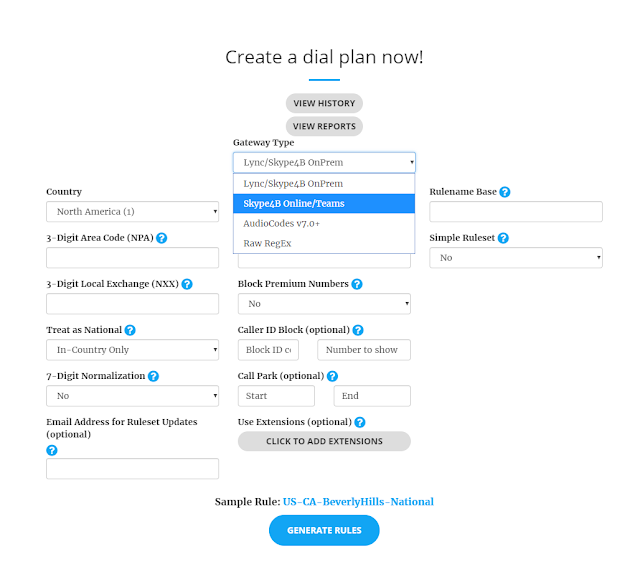Show help for Block Premium Numbers
The height and width of the screenshot is (572, 640).
click(x=357, y=284)
